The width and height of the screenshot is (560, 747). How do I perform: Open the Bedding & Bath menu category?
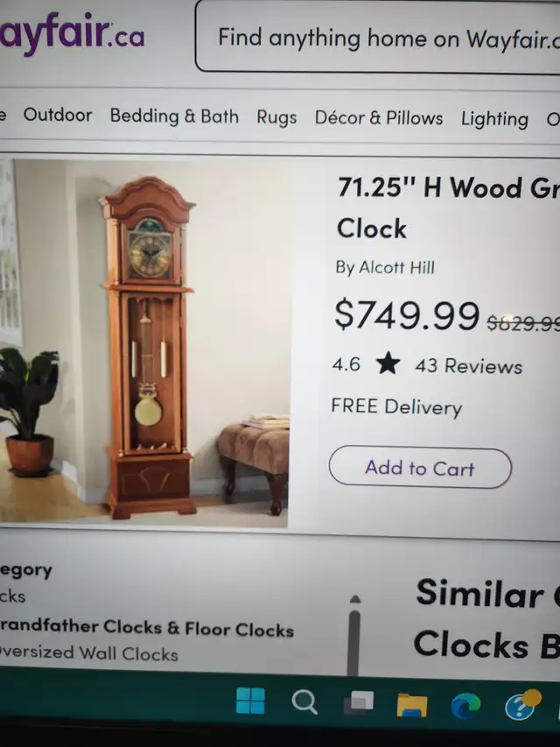point(174,116)
